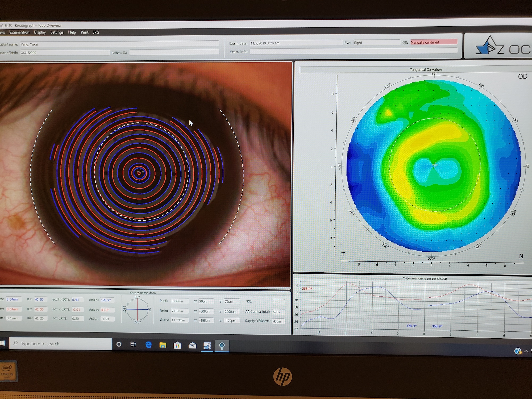Launch Microsoft Edge from the taskbar
Screen dimensions: 532x399
click(x=148, y=345)
